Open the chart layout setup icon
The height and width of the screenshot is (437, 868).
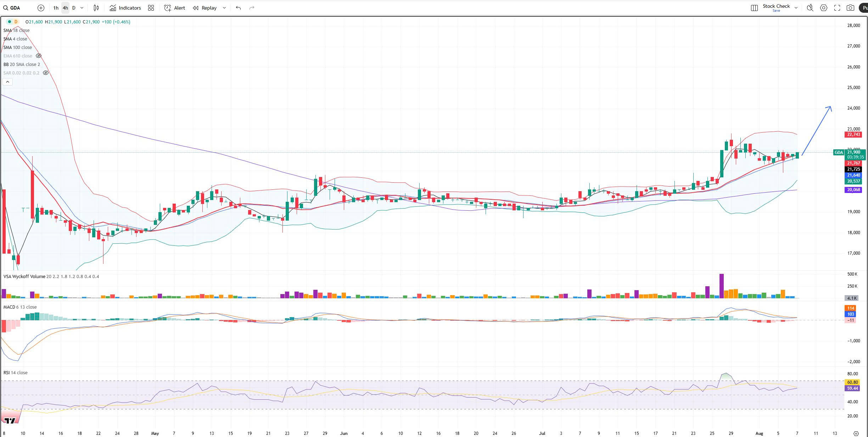tap(754, 8)
